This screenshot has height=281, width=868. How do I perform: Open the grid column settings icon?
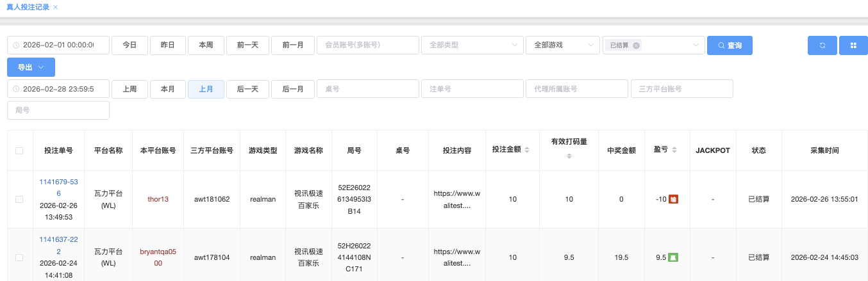853,45
